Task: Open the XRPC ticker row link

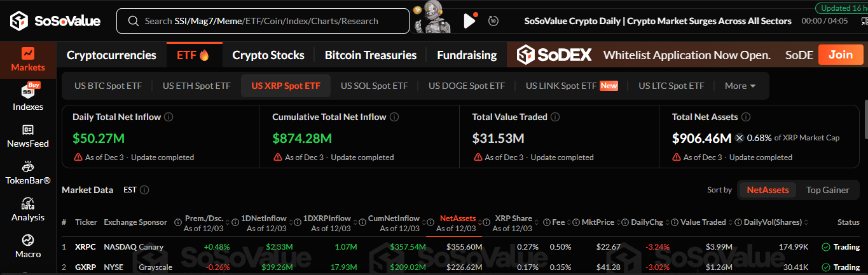Action: click(85, 247)
